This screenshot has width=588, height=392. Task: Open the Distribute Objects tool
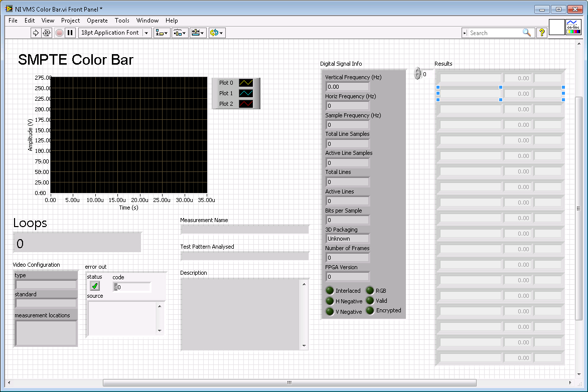point(180,33)
